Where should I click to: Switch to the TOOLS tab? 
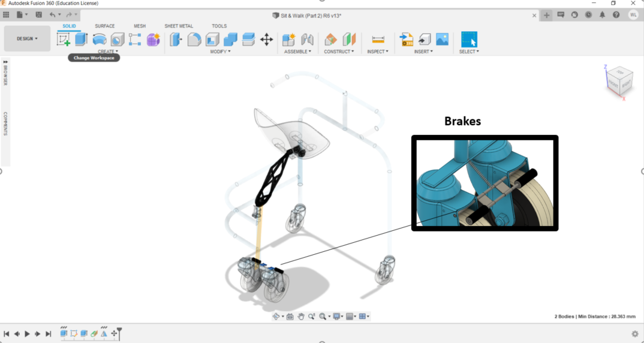(x=219, y=26)
